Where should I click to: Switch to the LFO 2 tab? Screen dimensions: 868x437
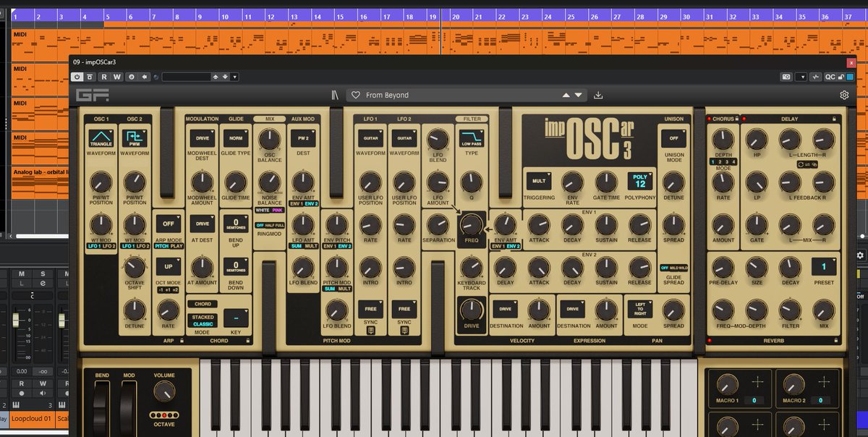[x=404, y=119]
